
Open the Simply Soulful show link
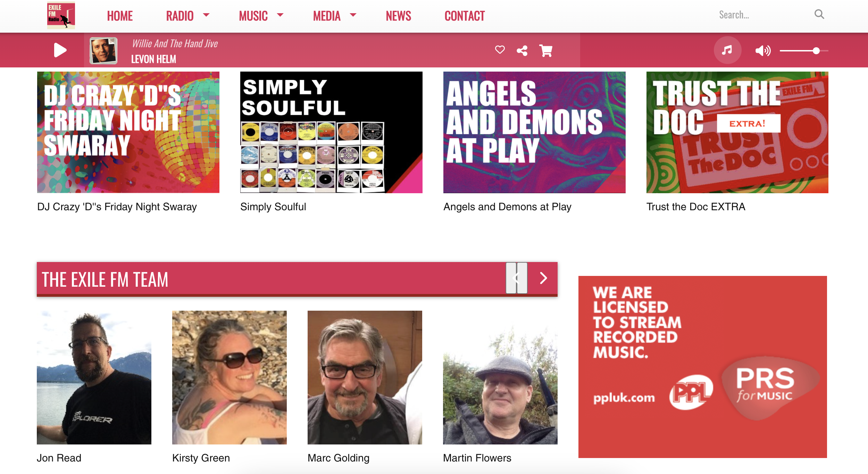(273, 207)
